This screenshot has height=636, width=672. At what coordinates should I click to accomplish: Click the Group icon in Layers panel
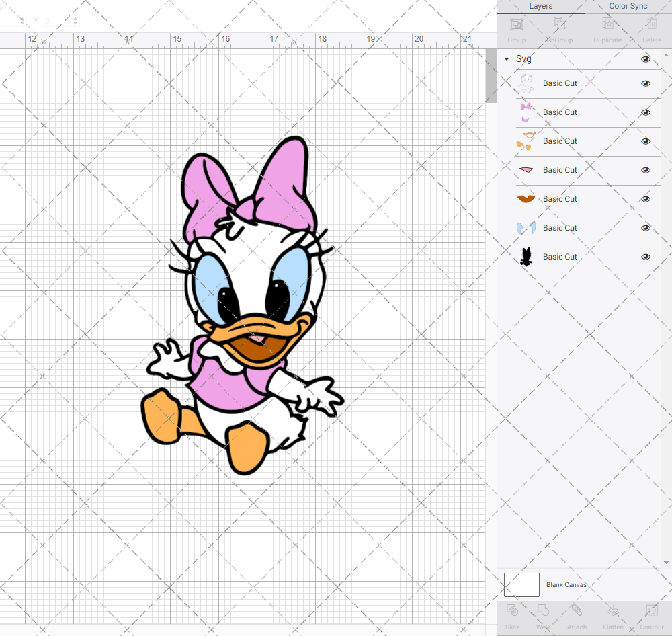[x=517, y=25]
